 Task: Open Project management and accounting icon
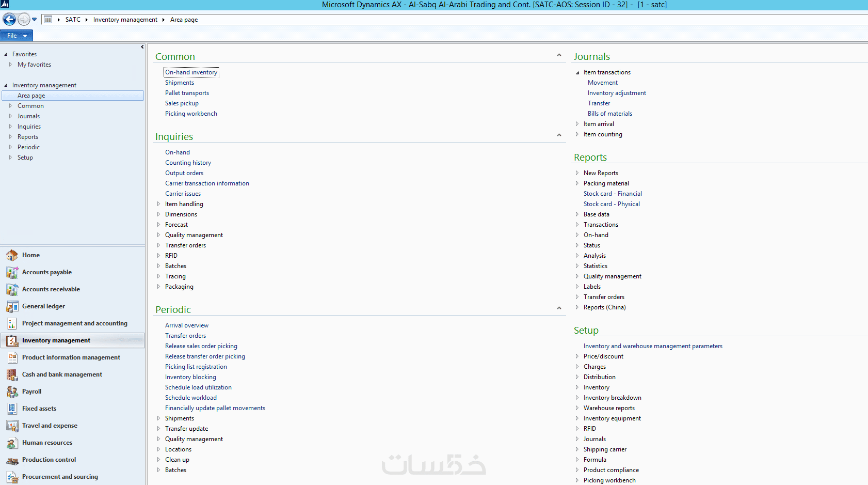coord(12,323)
